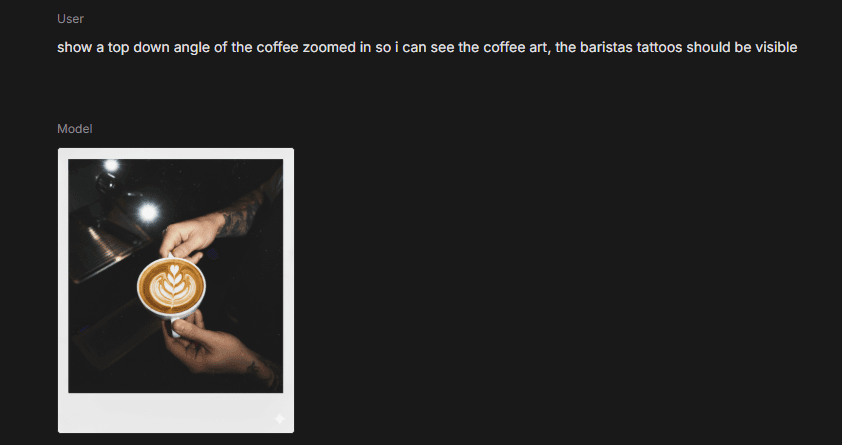Image resolution: width=842 pixels, height=445 pixels.
Task: Click the upper hand gripping the cup
Action: pyautogui.click(x=191, y=235)
